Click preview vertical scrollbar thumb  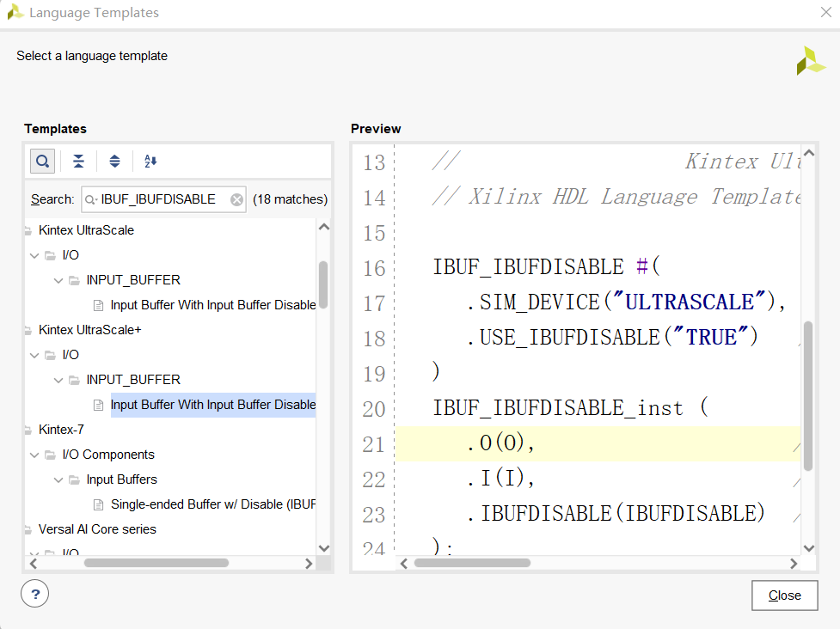pos(808,396)
